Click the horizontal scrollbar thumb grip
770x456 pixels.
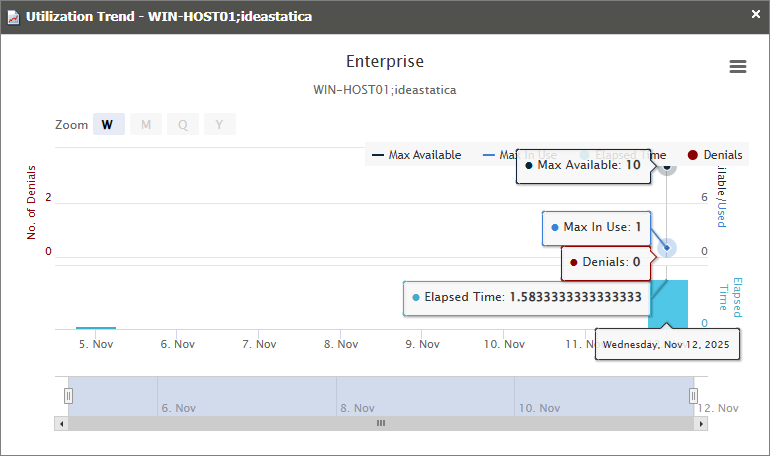(x=380, y=423)
